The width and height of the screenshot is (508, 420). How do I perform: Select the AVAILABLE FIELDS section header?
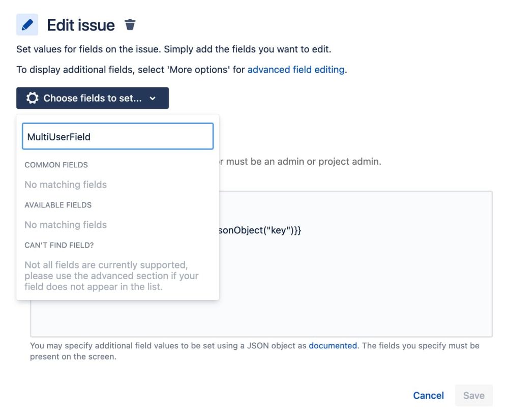(58, 205)
